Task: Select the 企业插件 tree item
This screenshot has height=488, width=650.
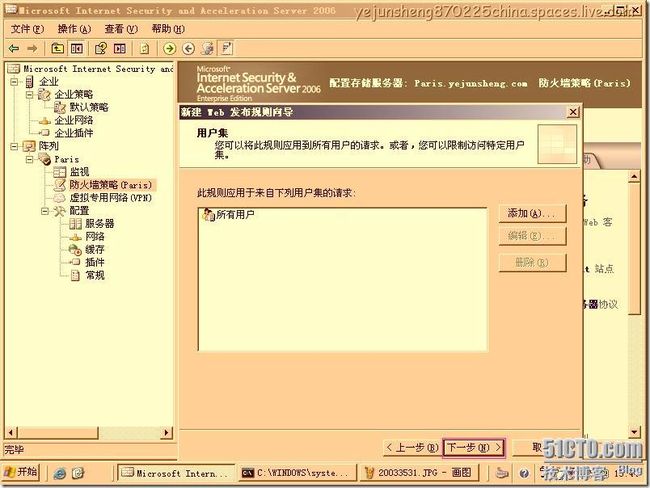Action: [74, 133]
